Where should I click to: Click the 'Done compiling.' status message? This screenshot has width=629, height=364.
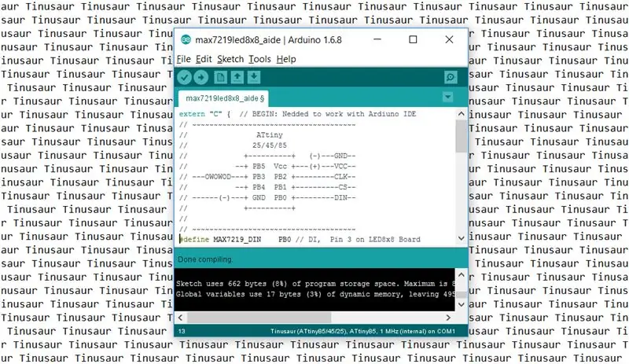click(x=204, y=259)
